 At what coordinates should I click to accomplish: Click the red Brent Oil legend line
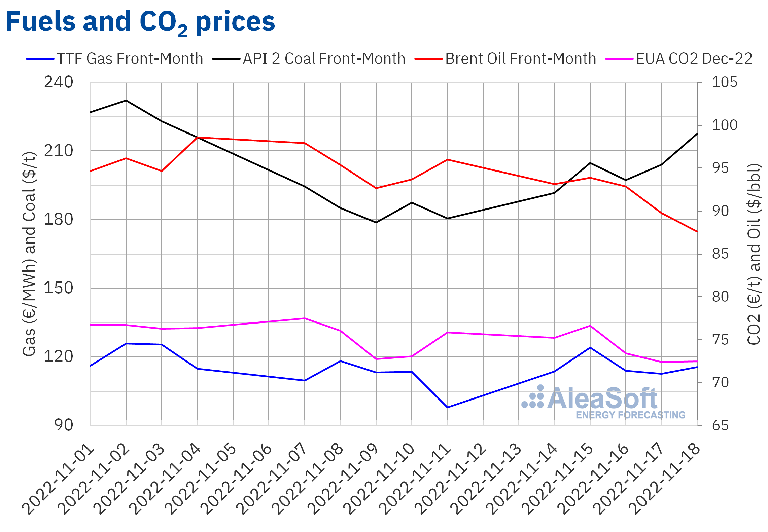coord(428,59)
